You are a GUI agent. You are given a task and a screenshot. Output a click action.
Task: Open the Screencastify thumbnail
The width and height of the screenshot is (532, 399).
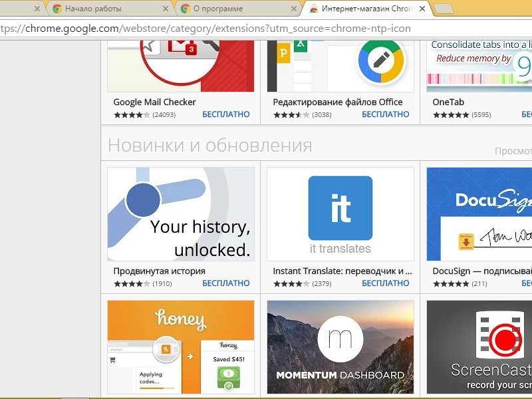479,346
